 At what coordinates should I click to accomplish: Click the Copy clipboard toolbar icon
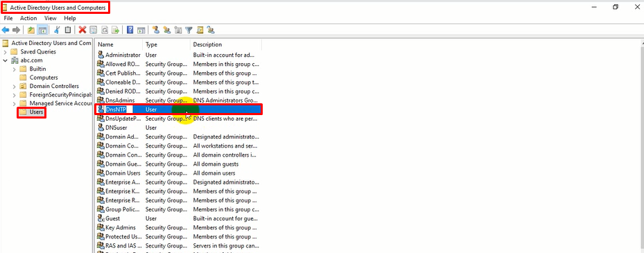[68, 30]
